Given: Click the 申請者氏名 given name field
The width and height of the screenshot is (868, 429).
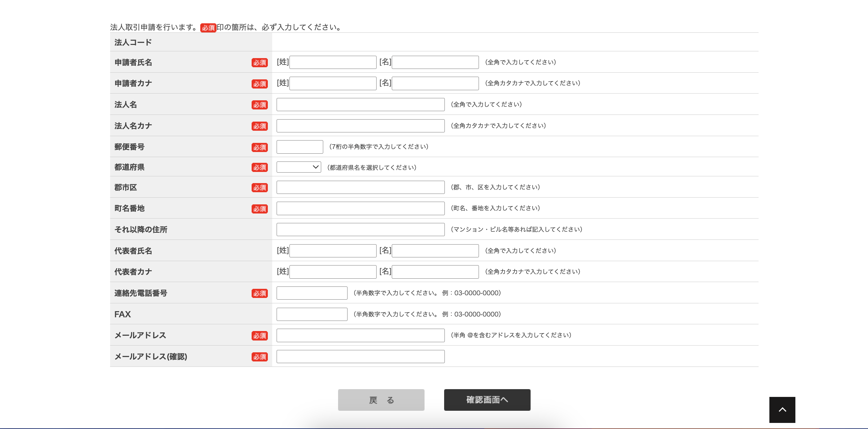Looking at the screenshot, I should click(435, 62).
